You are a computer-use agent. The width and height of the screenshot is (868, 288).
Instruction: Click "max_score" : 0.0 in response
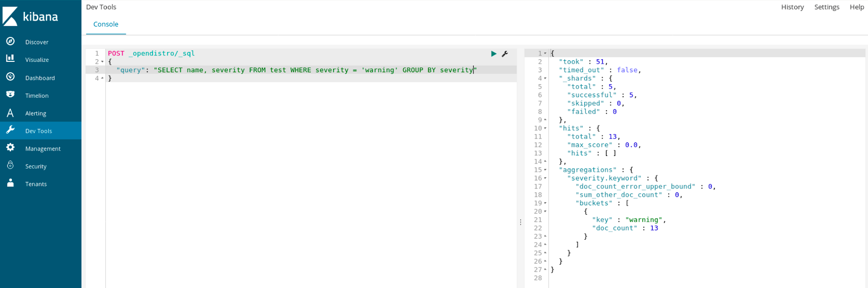604,145
